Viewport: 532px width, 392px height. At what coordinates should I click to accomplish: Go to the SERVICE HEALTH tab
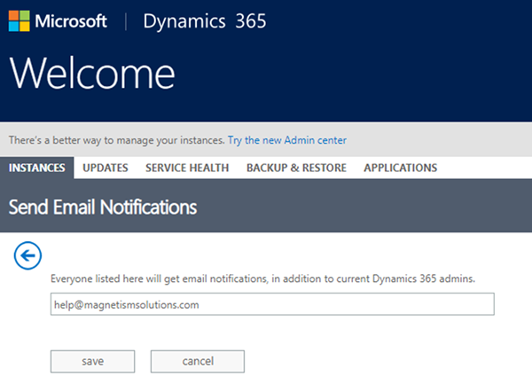[187, 168]
